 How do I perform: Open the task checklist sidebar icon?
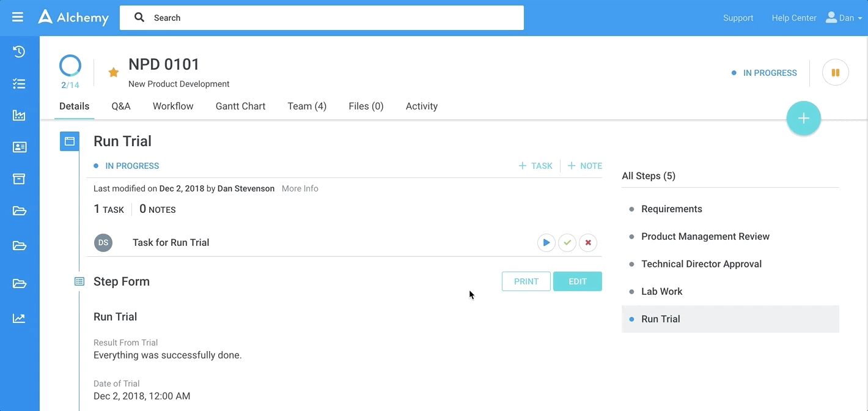(x=19, y=84)
